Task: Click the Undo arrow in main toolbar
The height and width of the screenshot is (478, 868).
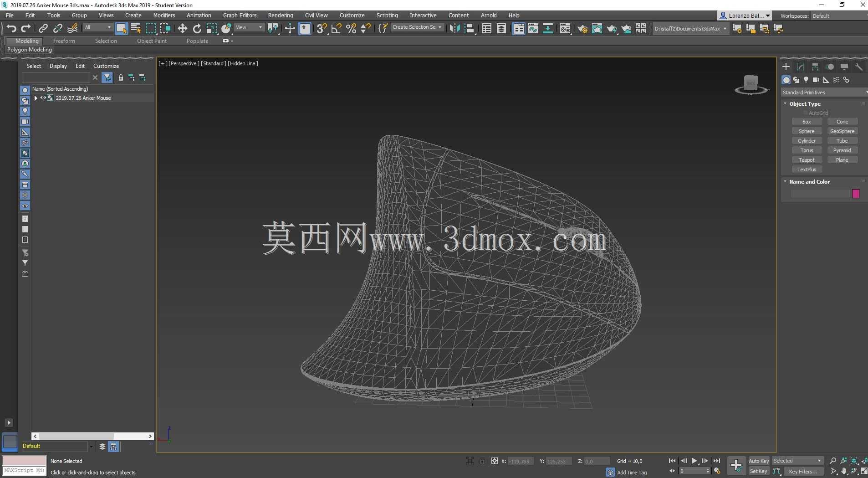Action: point(11,28)
